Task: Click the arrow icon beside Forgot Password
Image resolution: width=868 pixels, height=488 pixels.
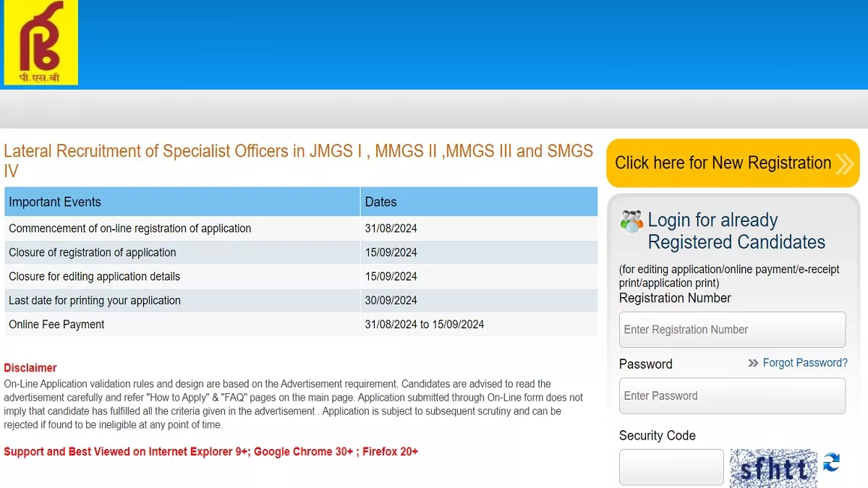Action: click(753, 363)
